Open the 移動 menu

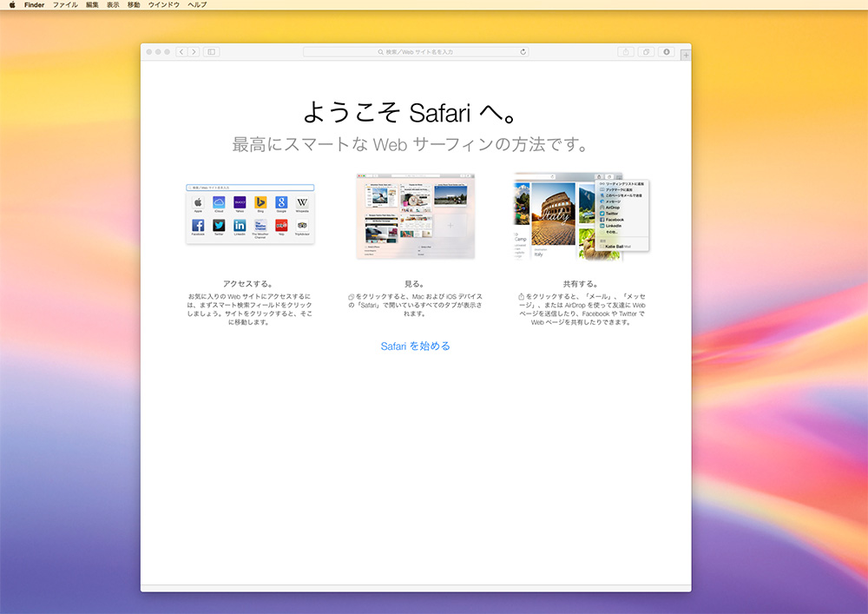[x=134, y=4]
